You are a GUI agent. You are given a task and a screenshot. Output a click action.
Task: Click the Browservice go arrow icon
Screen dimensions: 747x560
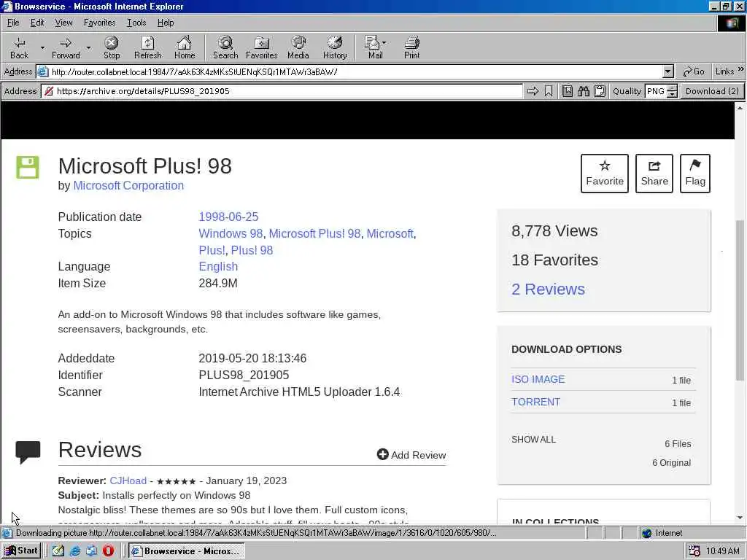[533, 91]
